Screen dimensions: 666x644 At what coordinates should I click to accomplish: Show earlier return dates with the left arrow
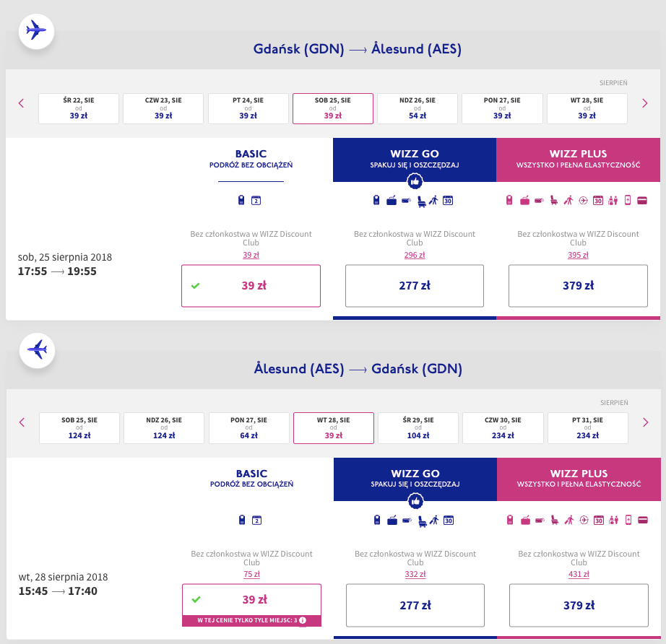22,422
